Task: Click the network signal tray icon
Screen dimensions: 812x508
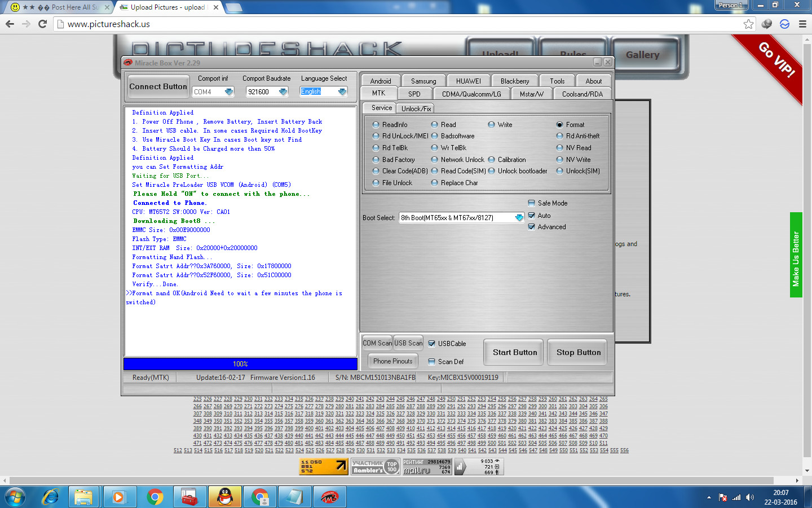Action: coord(736,497)
